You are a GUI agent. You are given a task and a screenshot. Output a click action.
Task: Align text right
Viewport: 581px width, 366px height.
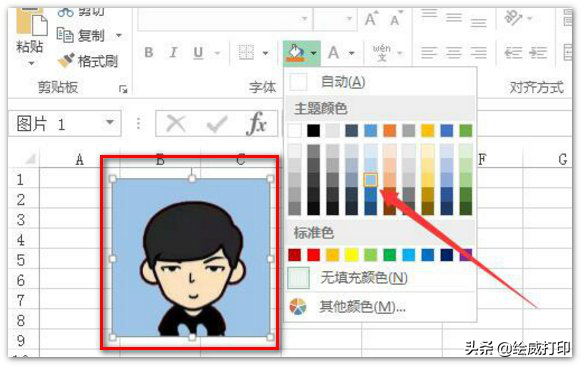tap(478, 53)
